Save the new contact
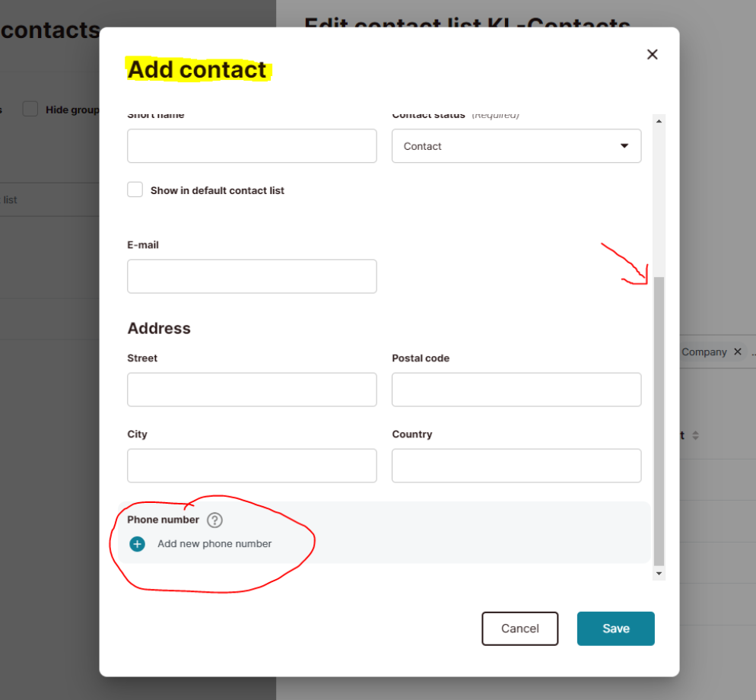This screenshot has height=700, width=756. click(616, 628)
